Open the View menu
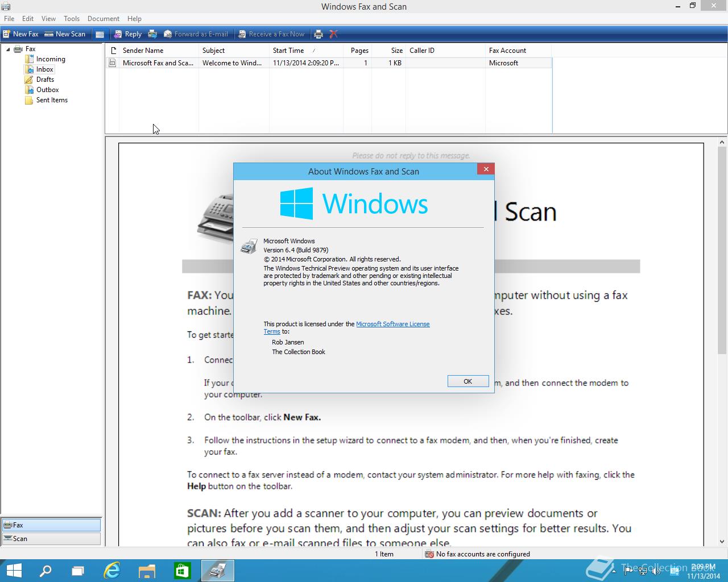 48,19
